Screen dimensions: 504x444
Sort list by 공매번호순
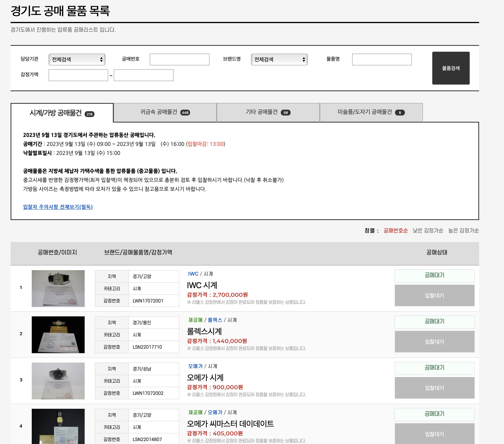(x=395, y=230)
